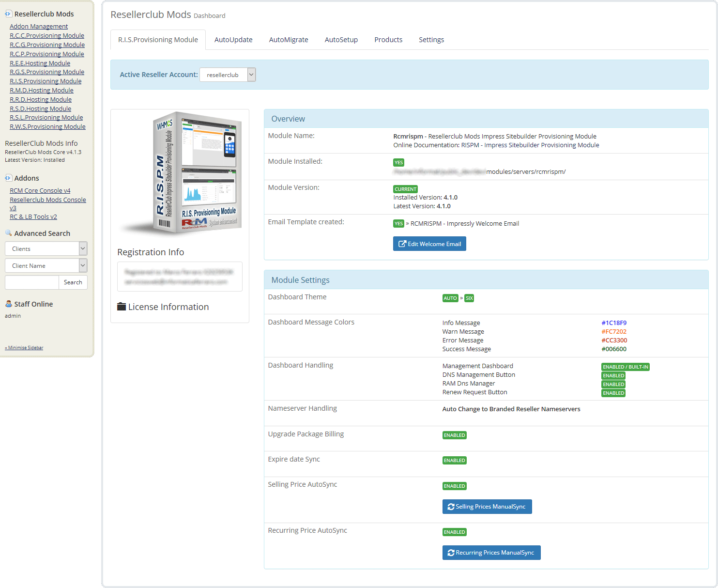Viewport: 718px width, 588px height.
Task: Open the RC & LB Tools v2 link
Action: (x=33, y=217)
